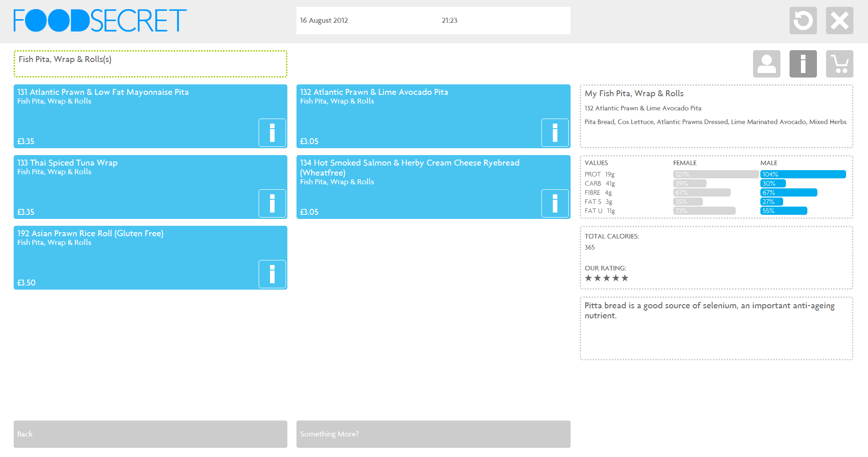
Task: Click the VALUES column header
Action: 596,163
